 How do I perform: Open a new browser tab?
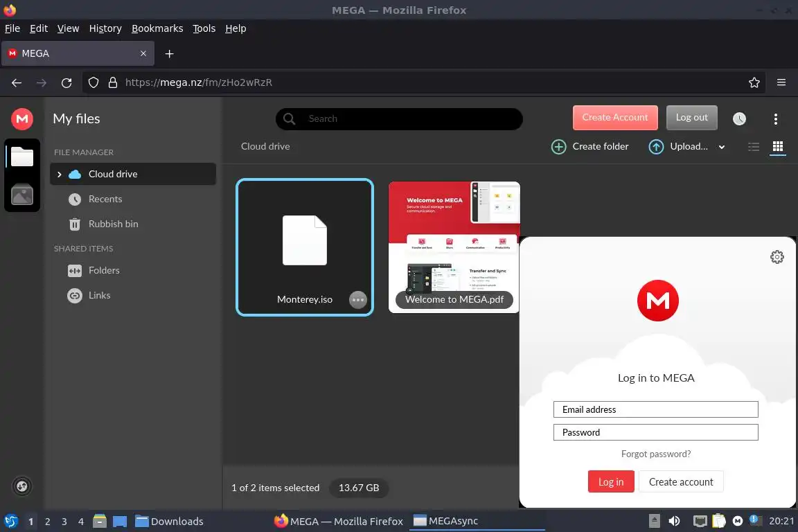[170, 54]
